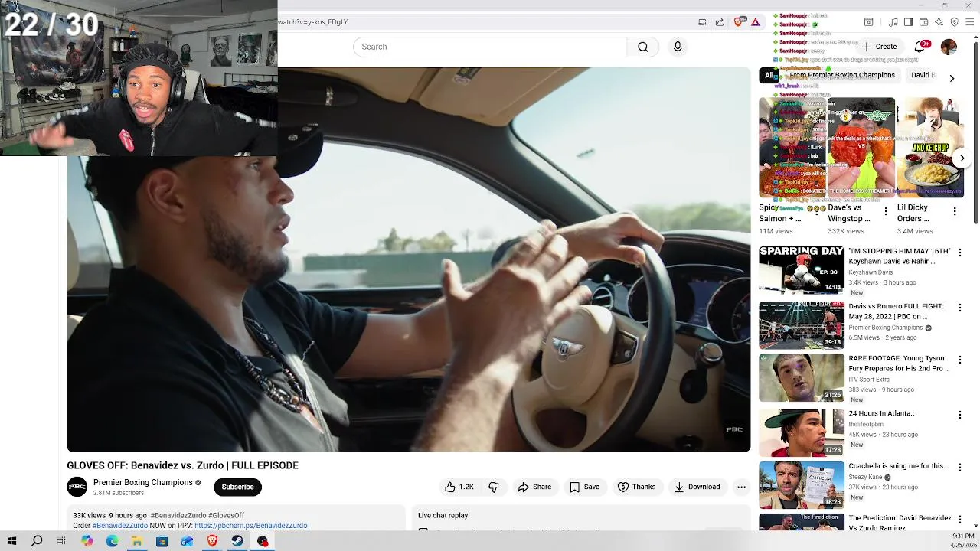The height and width of the screenshot is (551, 980).
Task: Switch to OBS Studio from the taskbar
Action: pos(263,541)
